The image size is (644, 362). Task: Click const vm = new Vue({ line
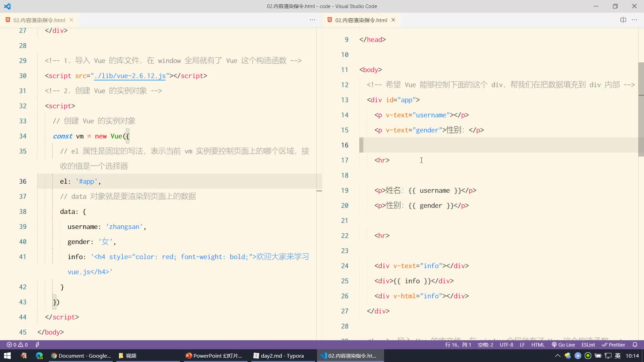(91, 136)
